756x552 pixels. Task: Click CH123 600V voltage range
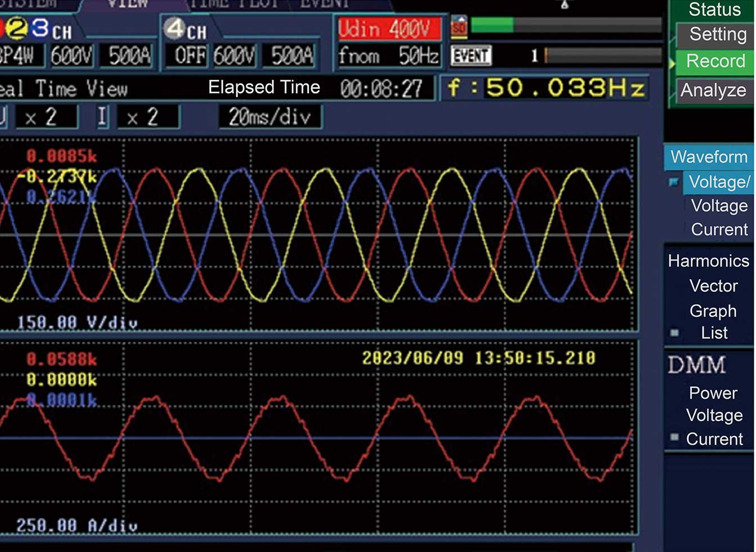71,56
